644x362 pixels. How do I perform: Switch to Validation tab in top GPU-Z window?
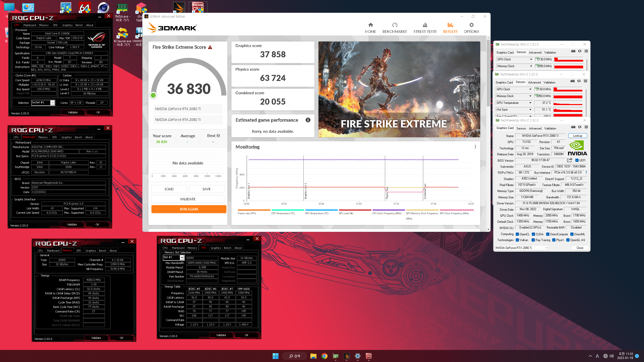pyautogui.click(x=550, y=53)
